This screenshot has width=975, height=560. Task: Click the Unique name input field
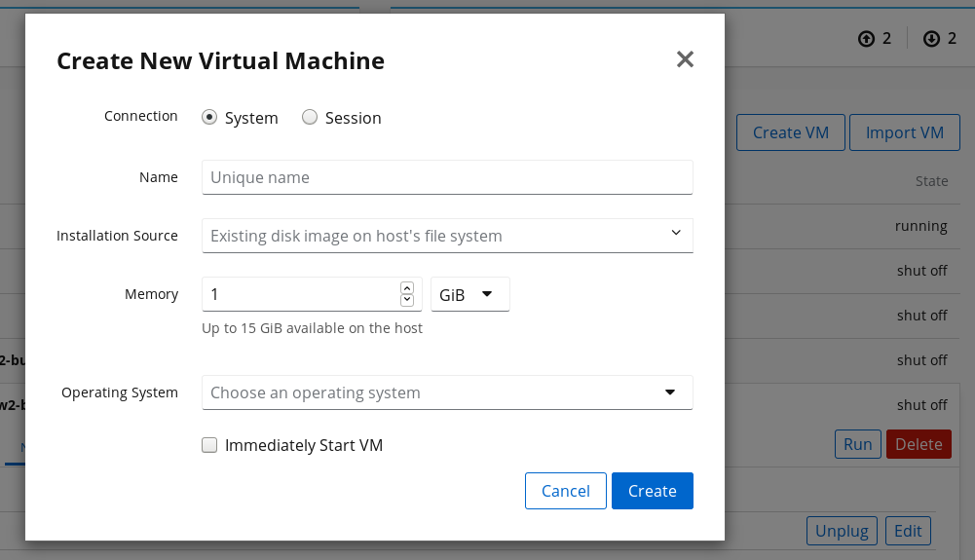[447, 177]
